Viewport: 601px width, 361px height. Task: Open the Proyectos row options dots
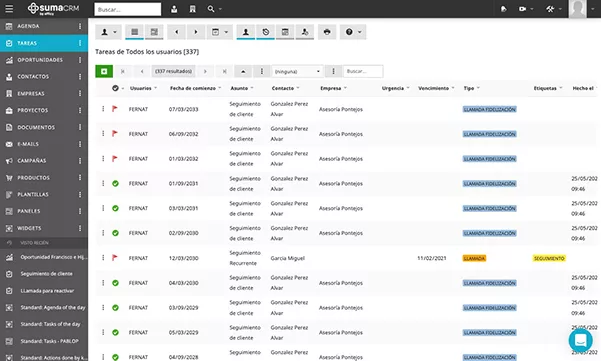point(80,110)
